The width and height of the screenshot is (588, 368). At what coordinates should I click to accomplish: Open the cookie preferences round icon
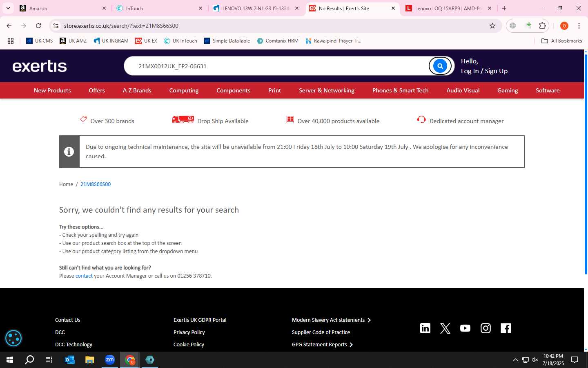click(x=13, y=338)
